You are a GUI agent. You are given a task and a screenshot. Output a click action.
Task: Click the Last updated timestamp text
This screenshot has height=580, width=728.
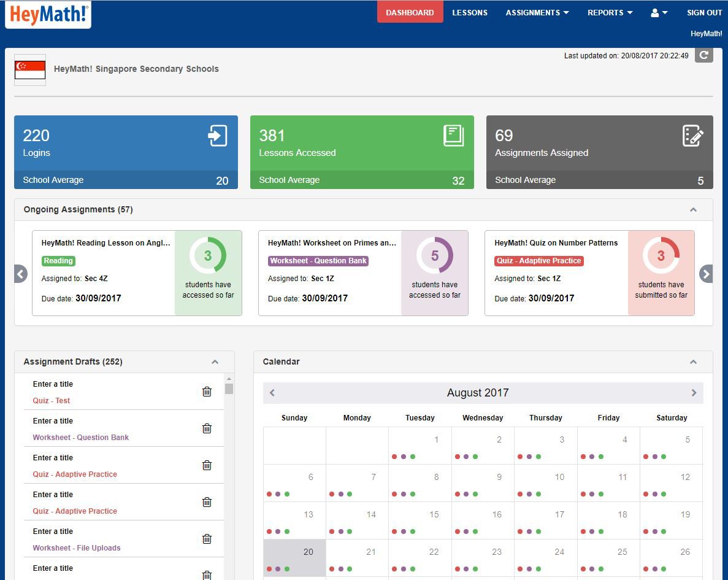tap(626, 56)
